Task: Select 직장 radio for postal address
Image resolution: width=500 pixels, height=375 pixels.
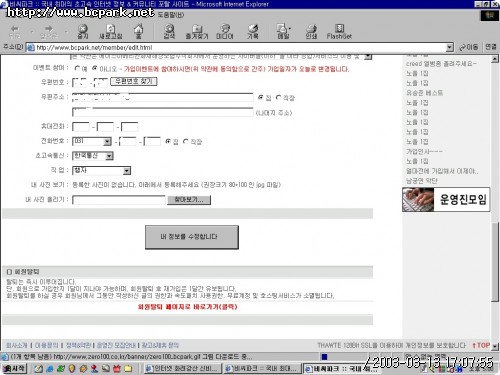Action: (278, 97)
